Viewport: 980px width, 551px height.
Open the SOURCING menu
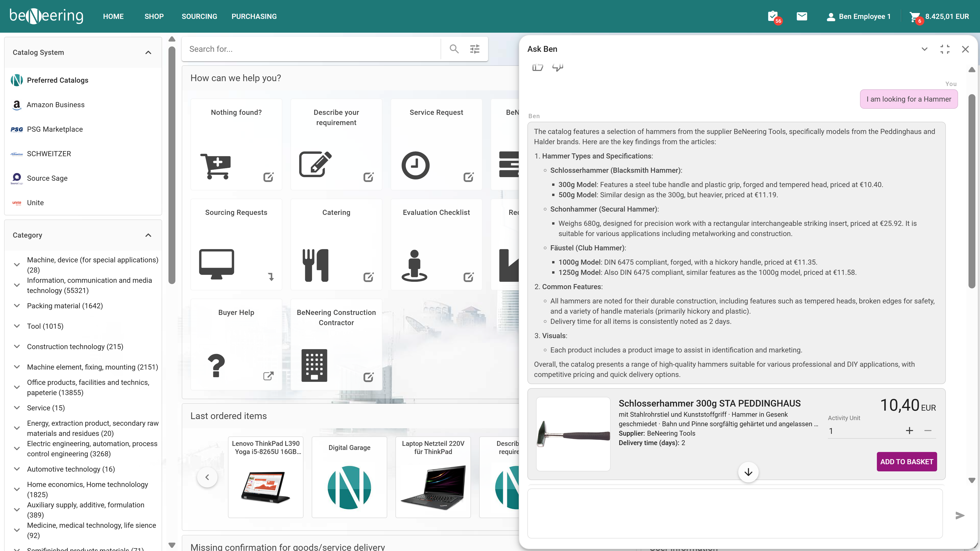pos(199,16)
